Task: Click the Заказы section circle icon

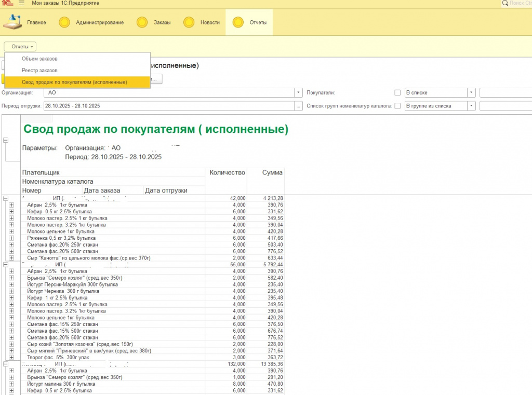Action: point(142,22)
